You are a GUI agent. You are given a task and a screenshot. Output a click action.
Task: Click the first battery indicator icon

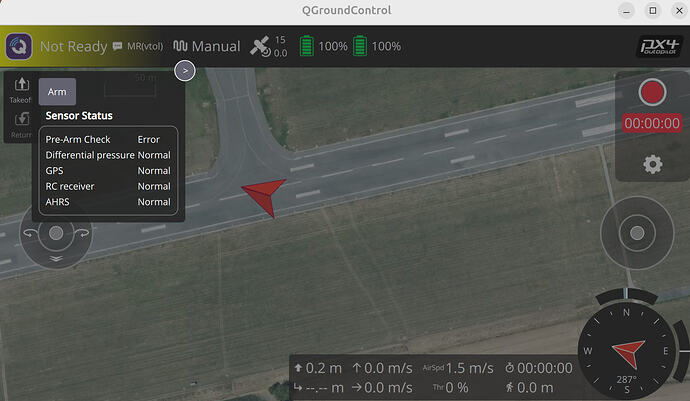307,46
